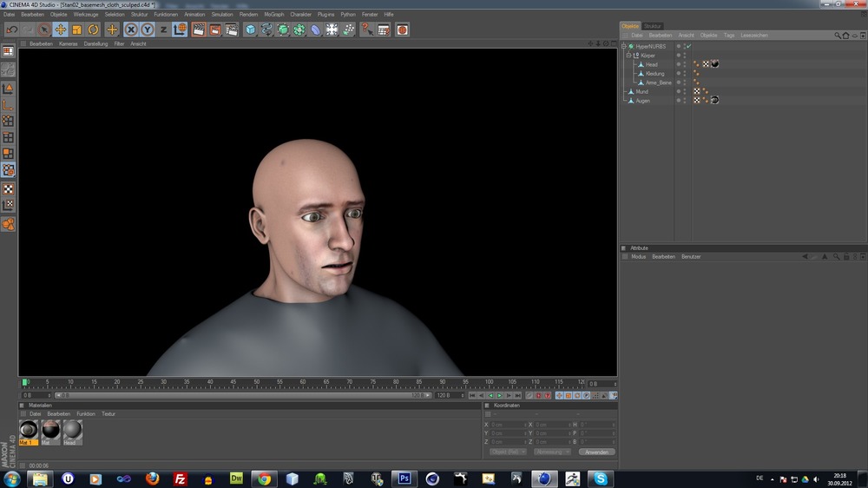The image size is (868, 488).
Task: Open the Simulation menu
Action: point(221,15)
